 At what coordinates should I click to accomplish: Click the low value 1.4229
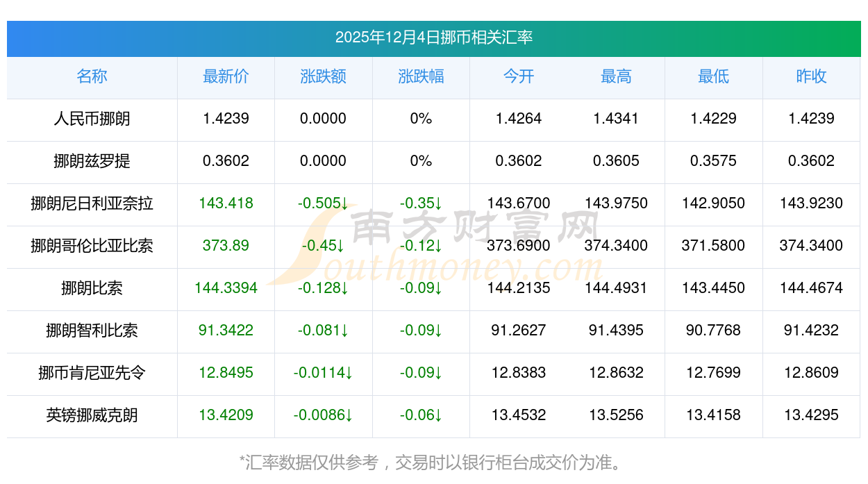(x=714, y=119)
